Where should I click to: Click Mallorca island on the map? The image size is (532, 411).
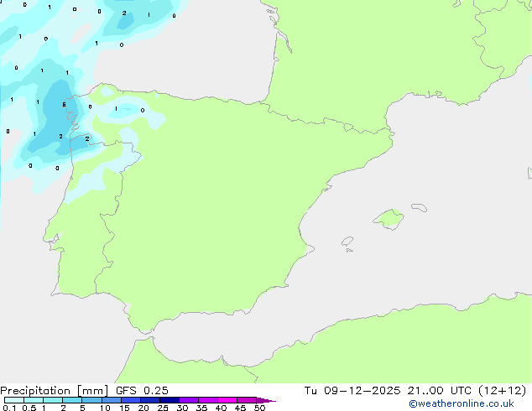[389, 219]
